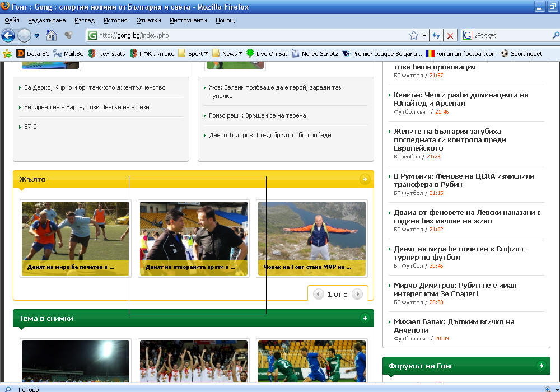Open the stadium floodlight photo thumbnail
The width and height of the screenshot is (560, 392).
click(76, 361)
